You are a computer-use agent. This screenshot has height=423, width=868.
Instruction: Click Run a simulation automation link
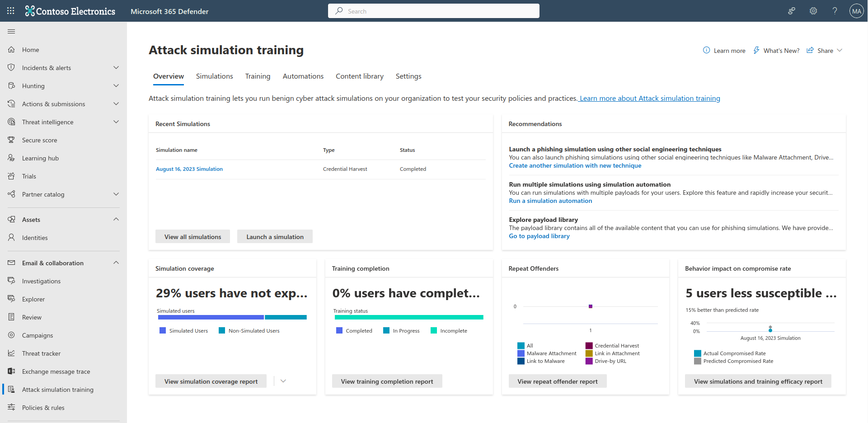coord(550,201)
